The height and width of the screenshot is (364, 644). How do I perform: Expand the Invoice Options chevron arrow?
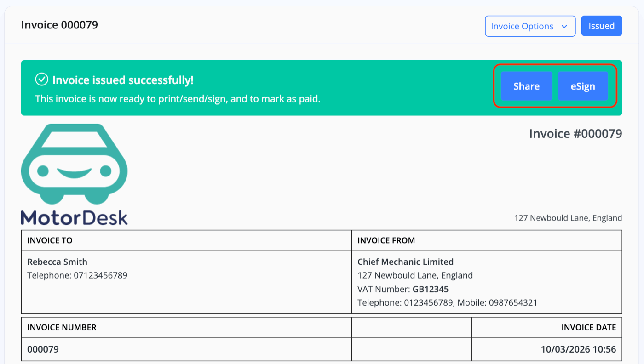(564, 27)
